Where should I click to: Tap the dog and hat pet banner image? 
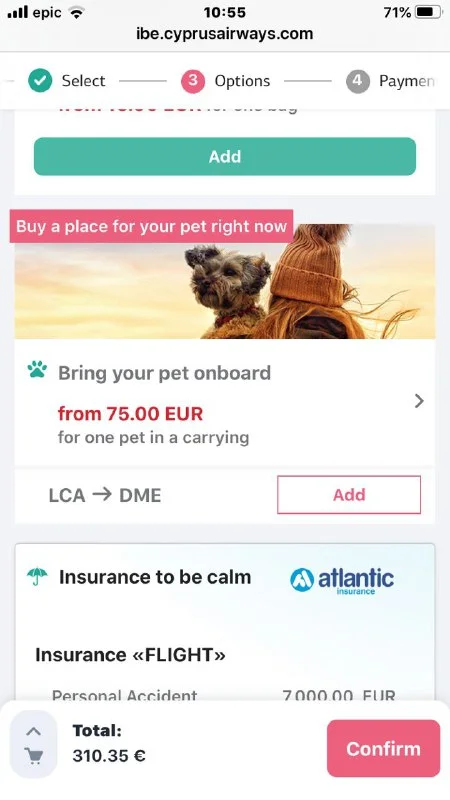(x=225, y=281)
